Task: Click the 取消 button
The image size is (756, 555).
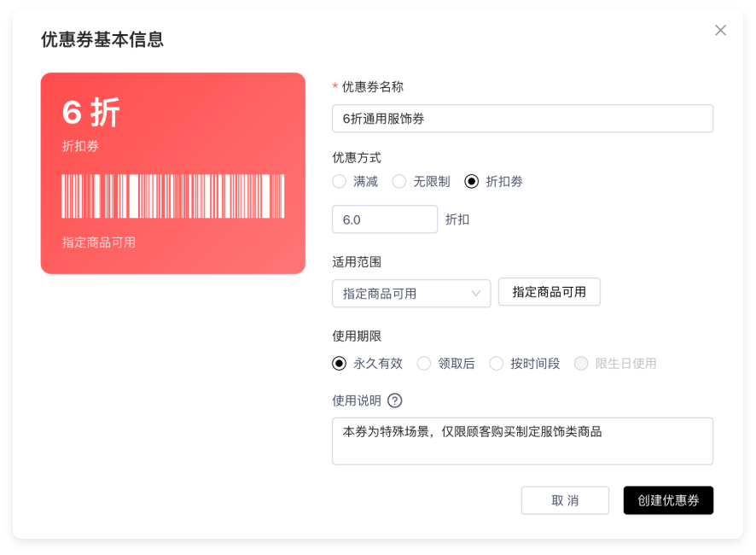Action: pyautogui.click(x=565, y=500)
